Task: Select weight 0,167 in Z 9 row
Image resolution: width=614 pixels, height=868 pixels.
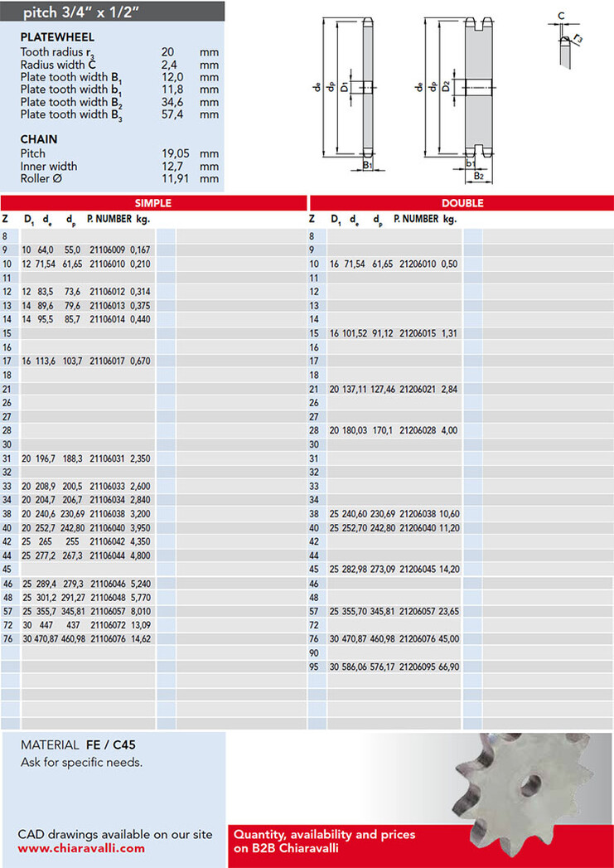Action: (141, 250)
